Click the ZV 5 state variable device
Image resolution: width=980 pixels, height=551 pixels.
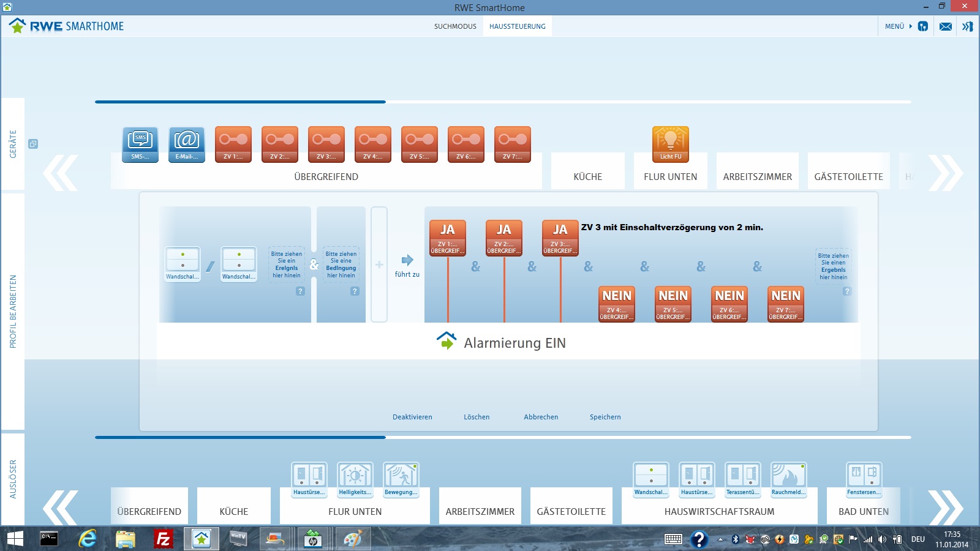click(x=420, y=144)
